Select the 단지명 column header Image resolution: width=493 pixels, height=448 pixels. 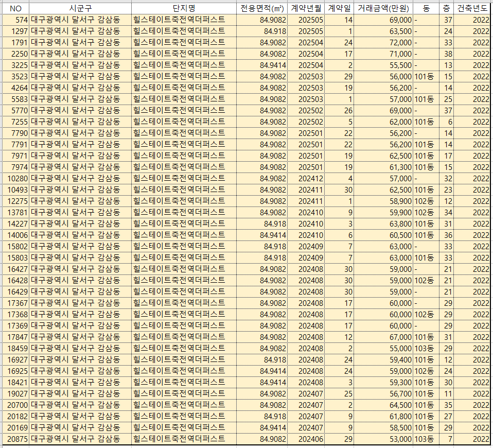(184, 8)
